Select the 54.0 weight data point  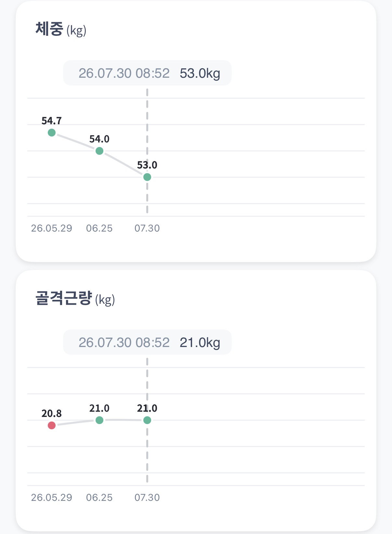tap(99, 151)
